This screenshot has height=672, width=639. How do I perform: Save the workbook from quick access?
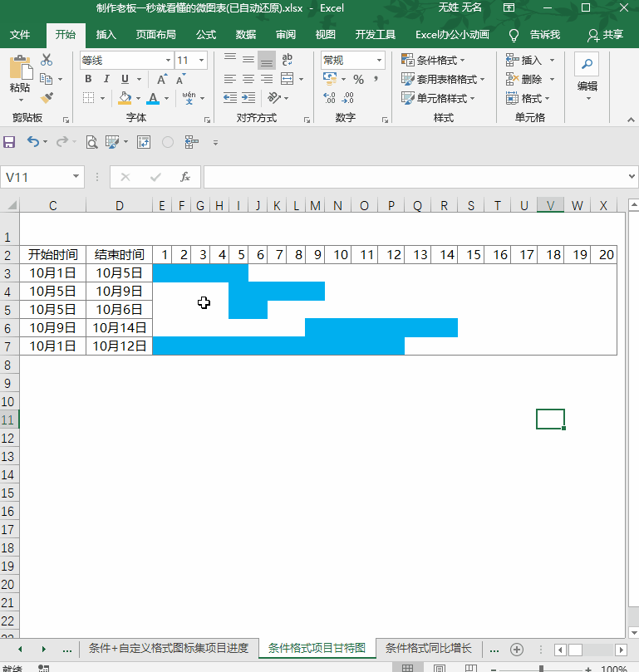(x=9, y=142)
